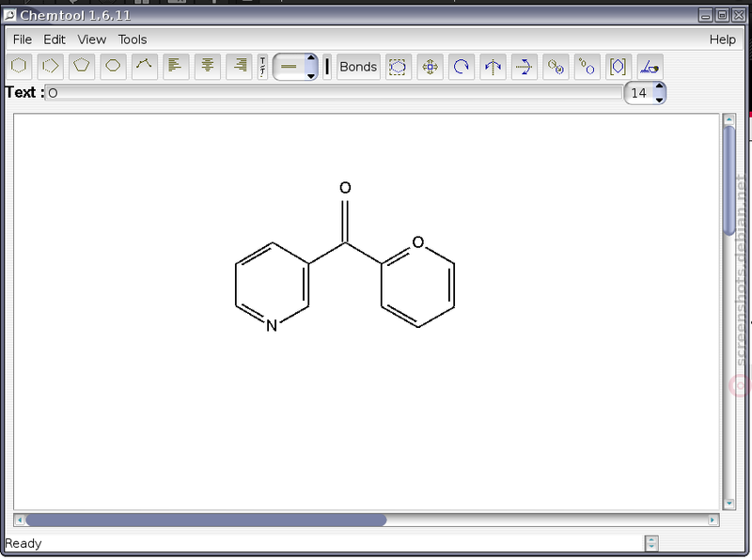Click the bond type preview field
This screenshot has height=560, width=752.
coord(290,67)
